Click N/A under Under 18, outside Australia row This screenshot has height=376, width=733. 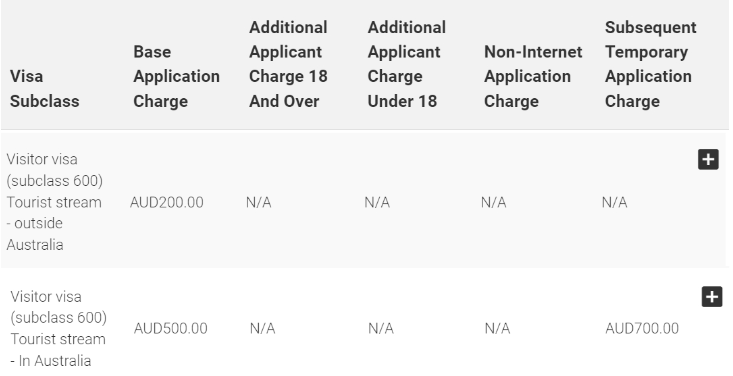(x=377, y=202)
